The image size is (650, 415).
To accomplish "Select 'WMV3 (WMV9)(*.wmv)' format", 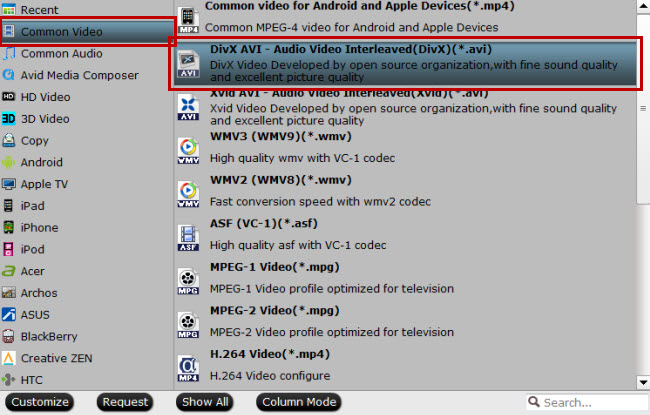I will (281, 136).
